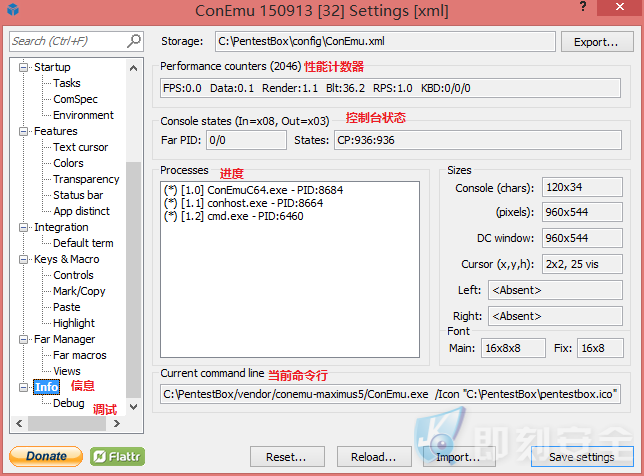Select Views in the tree
Viewport: 644px width, 476px height.
coord(67,371)
